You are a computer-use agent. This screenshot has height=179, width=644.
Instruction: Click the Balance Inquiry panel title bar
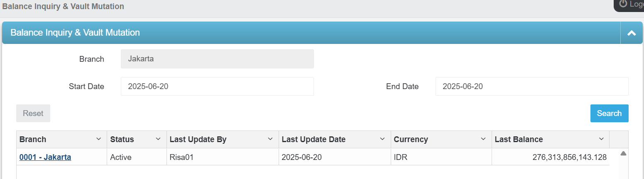click(x=291, y=33)
